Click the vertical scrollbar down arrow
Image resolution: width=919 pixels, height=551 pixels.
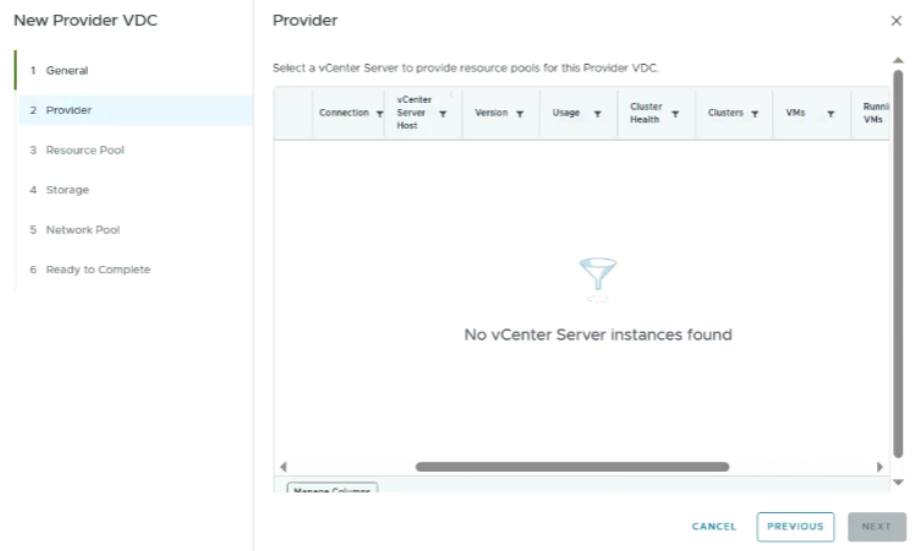point(898,482)
